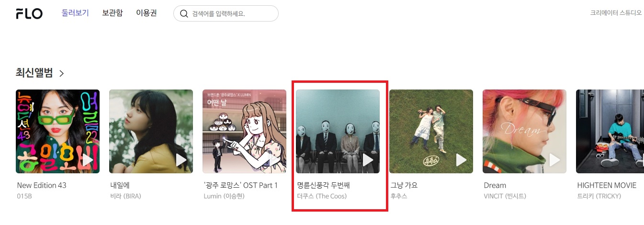644x225 pixels.
Task: Play the 명륜신풍각 두번째 album
Action: pos(368,160)
